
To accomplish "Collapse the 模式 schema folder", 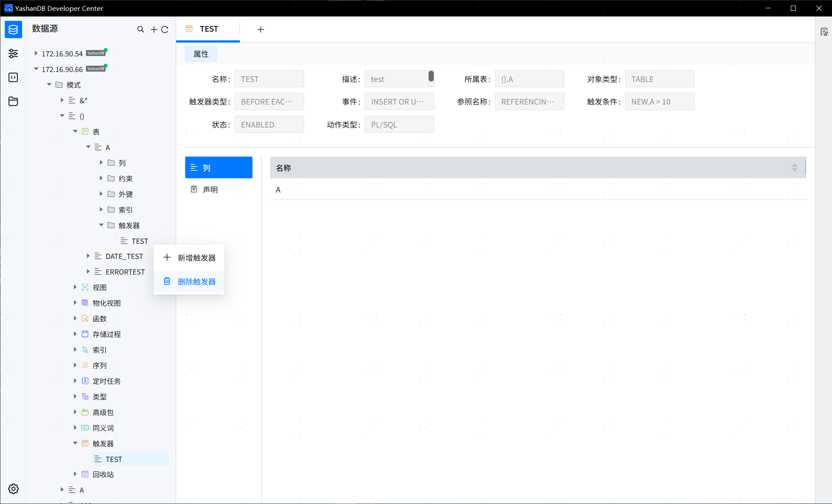I will [49, 85].
